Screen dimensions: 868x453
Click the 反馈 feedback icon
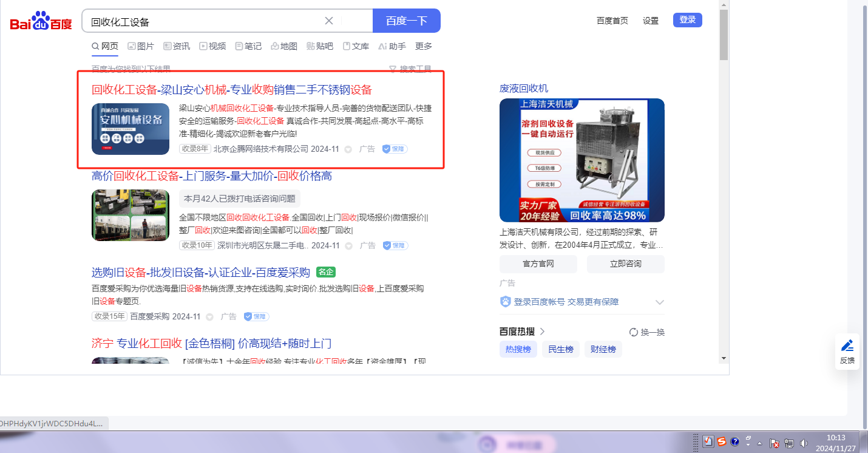tap(847, 352)
